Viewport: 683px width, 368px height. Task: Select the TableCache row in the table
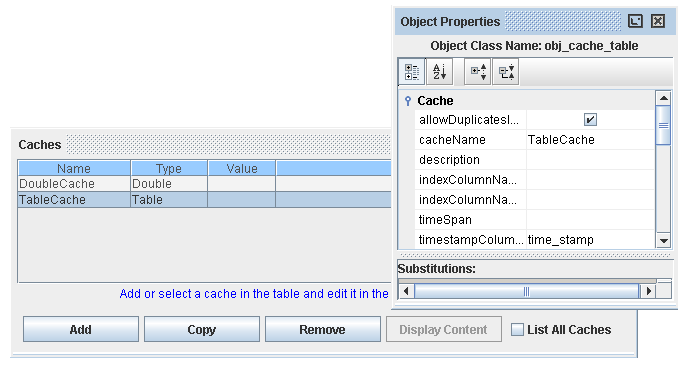point(204,200)
